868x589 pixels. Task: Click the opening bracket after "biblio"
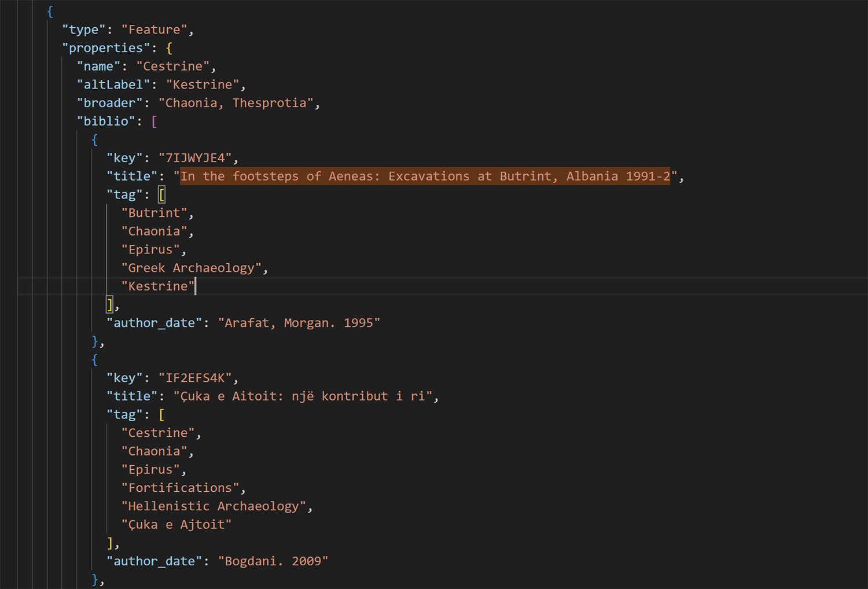coord(154,122)
